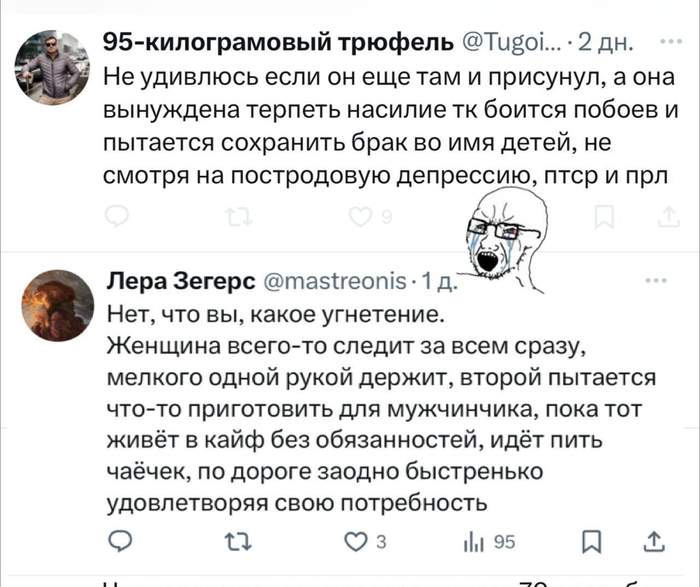
Task: Repost the 95-килограмовый трюфель tweet
Action: pyautogui.click(x=232, y=212)
